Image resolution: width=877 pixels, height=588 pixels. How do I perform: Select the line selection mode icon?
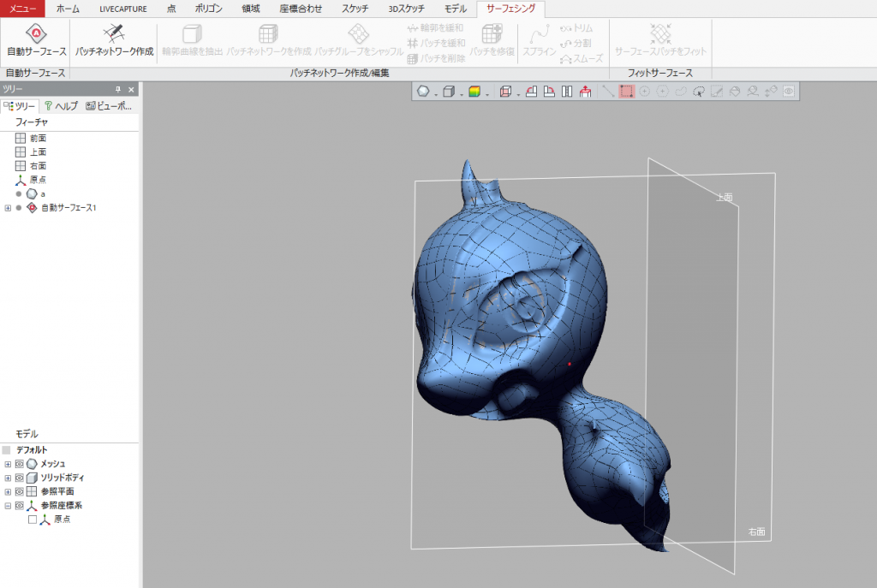click(x=608, y=91)
